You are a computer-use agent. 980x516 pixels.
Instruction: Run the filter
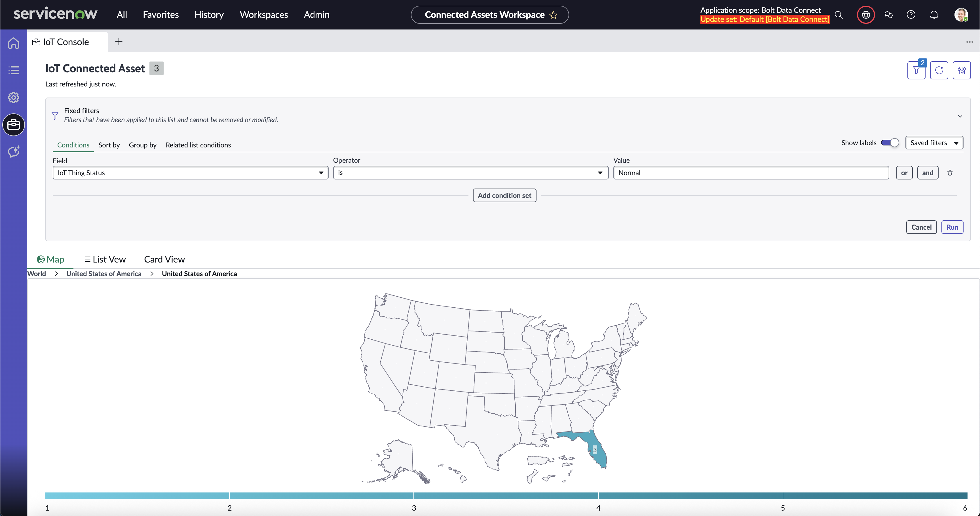click(x=952, y=227)
